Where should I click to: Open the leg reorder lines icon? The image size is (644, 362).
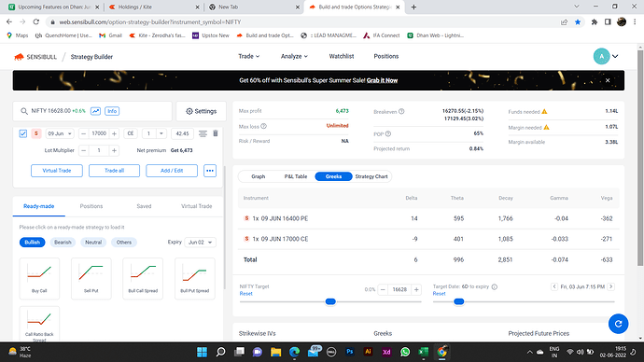[x=203, y=133]
